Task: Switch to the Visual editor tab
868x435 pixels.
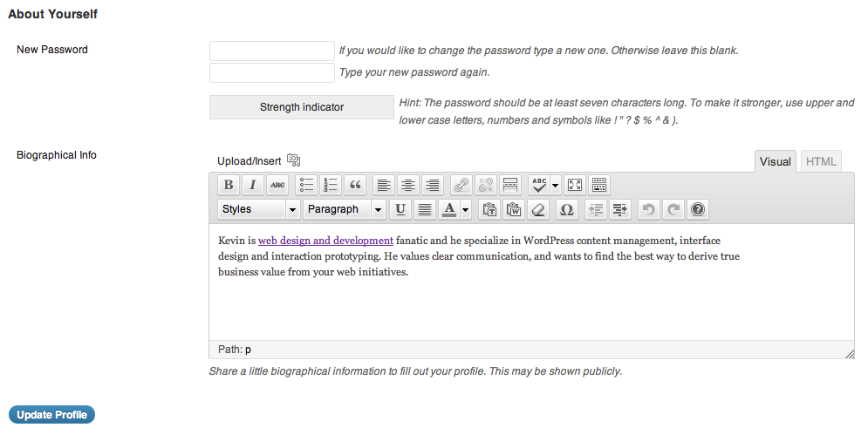Action: tap(775, 161)
